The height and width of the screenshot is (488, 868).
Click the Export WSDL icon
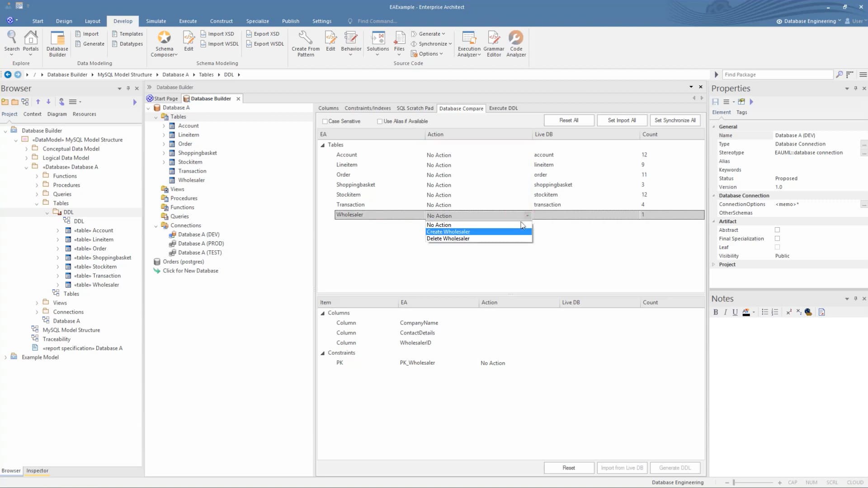265,44
